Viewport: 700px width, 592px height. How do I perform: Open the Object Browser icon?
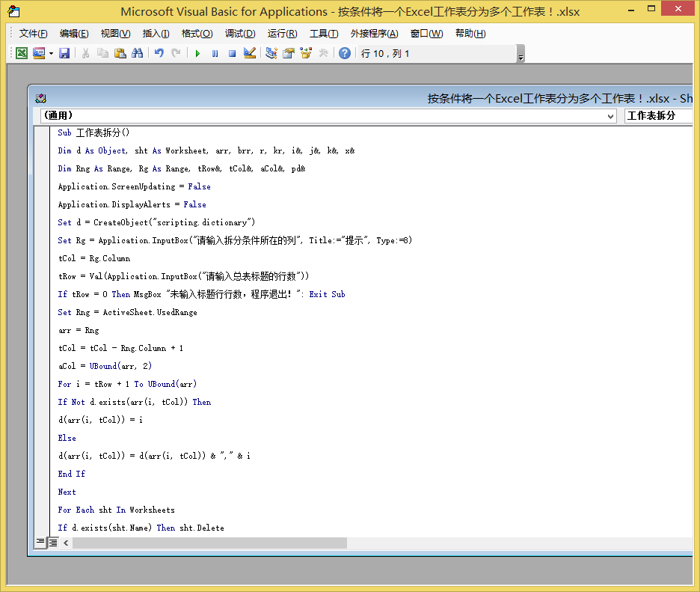tap(306, 54)
